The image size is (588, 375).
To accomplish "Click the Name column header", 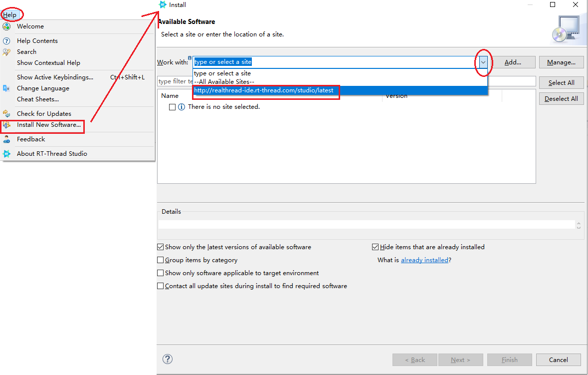I will [x=170, y=96].
